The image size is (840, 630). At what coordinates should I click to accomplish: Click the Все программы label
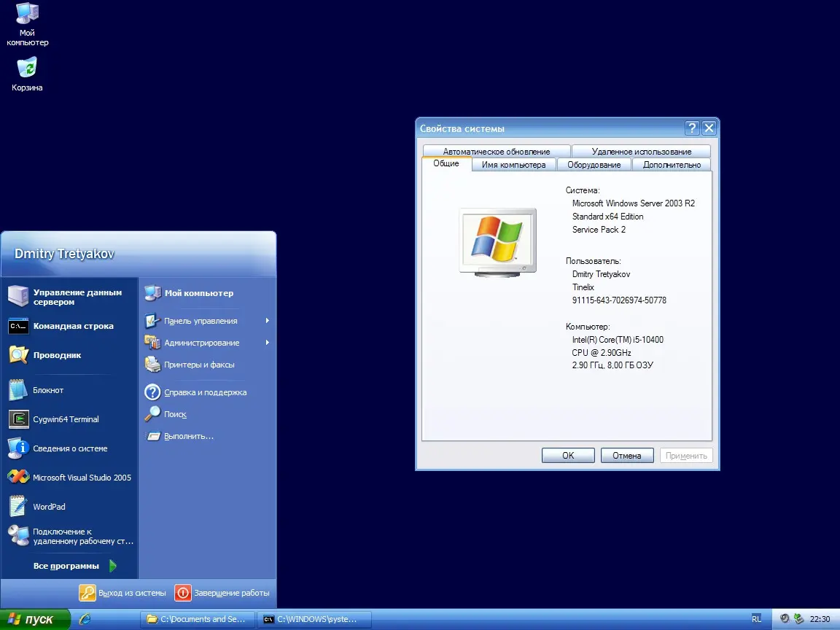click(x=66, y=566)
